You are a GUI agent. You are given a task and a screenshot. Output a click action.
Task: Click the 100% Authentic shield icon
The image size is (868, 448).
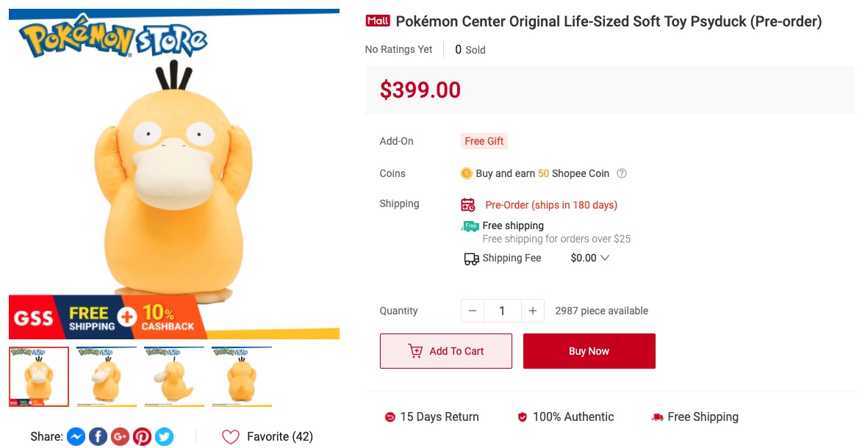tap(522, 416)
